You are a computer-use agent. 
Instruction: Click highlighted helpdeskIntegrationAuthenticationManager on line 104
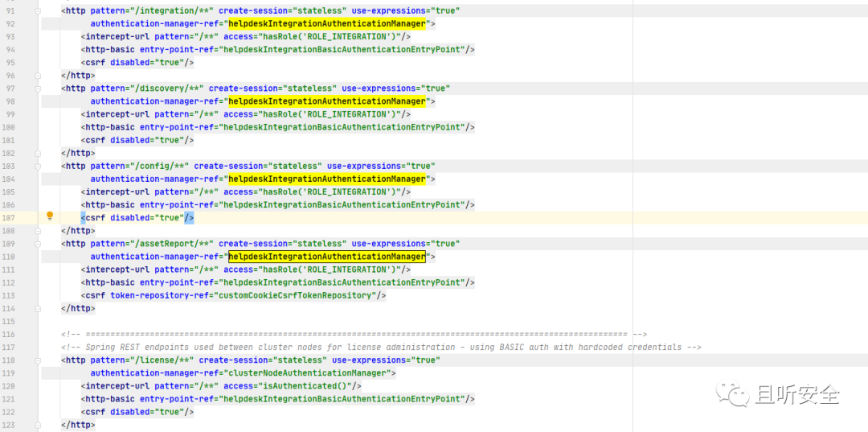[327, 179]
